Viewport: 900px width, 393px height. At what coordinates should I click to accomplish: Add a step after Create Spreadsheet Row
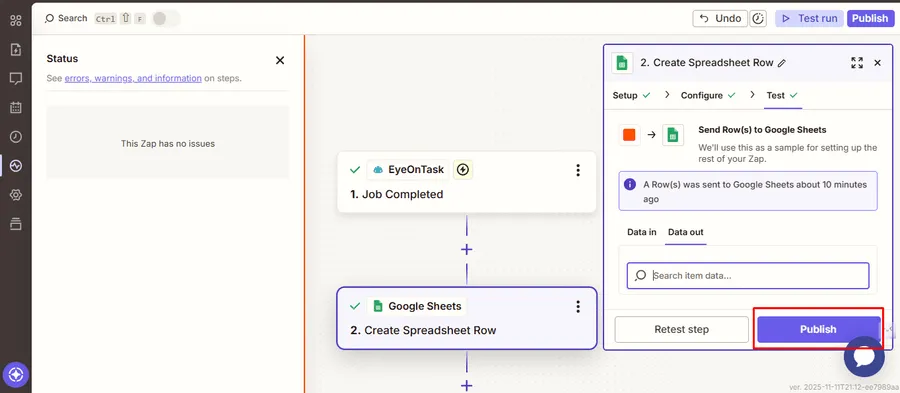click(x=467, y=386)
